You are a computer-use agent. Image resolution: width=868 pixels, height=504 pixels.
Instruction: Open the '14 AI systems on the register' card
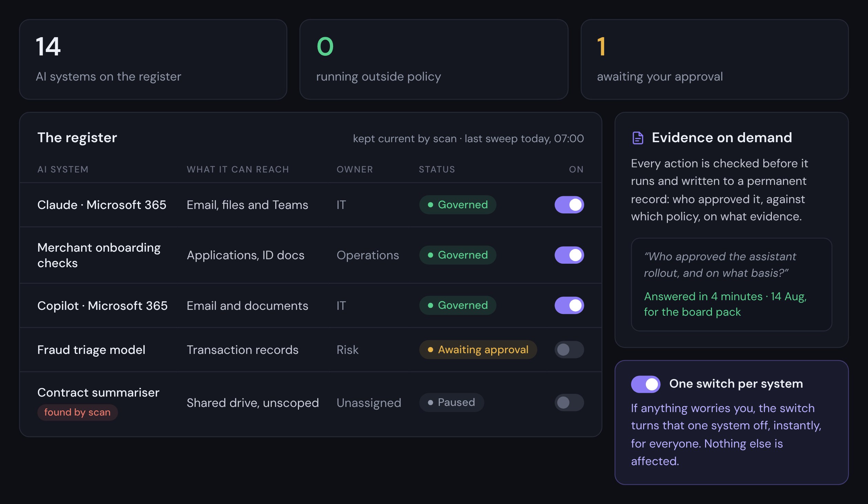[x=153, y=60]
